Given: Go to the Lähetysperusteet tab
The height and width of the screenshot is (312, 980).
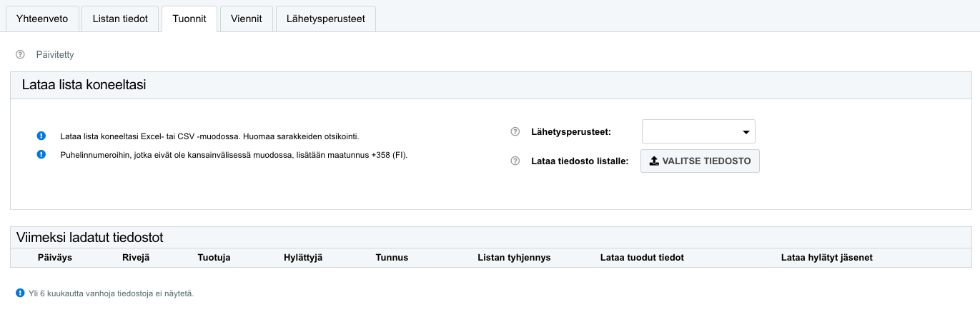Looking at the screenshot, I should click(326, 19).
